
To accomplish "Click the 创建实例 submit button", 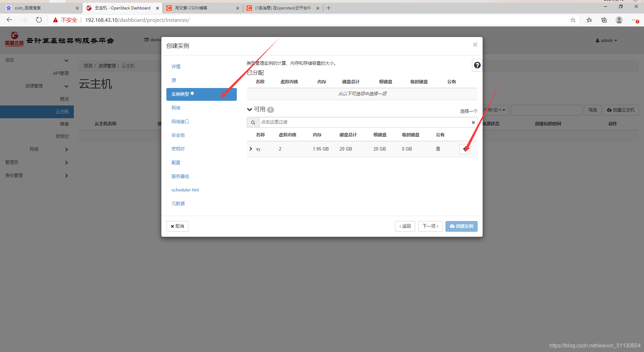I will coord(461,226).
